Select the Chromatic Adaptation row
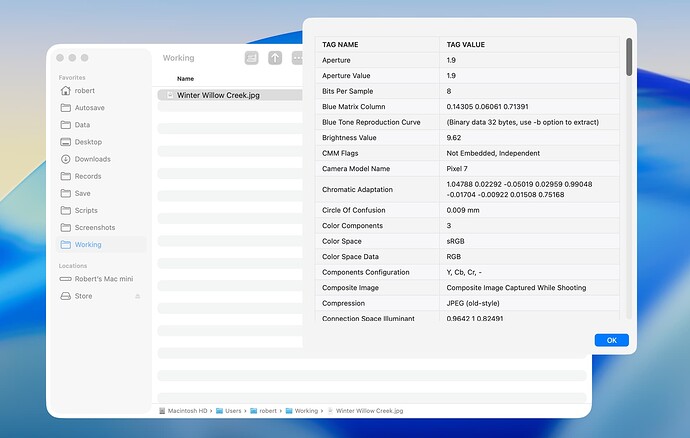Image resolution: width=690 pixels, height=438 pixels. click(467, 189)
